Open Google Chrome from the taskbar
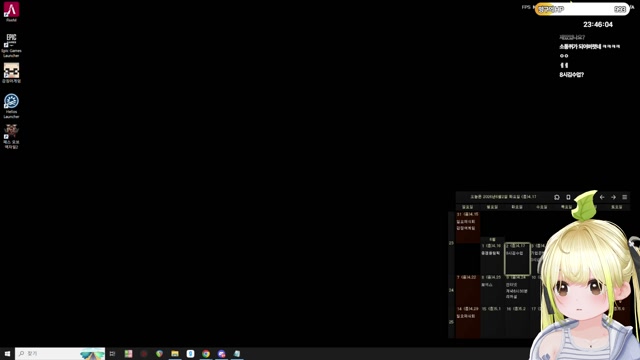 pos(206,353)
